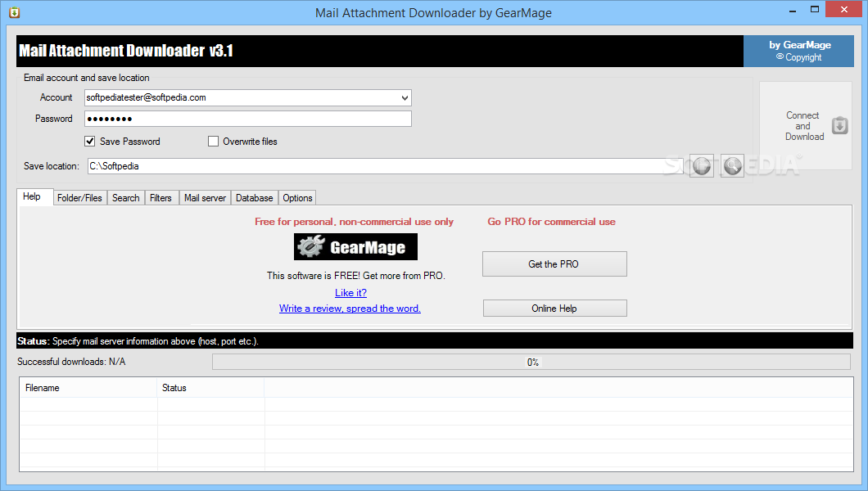Click the app icon in the title bar
Viewport: 868px width, 491px height.
coord(15,12)
